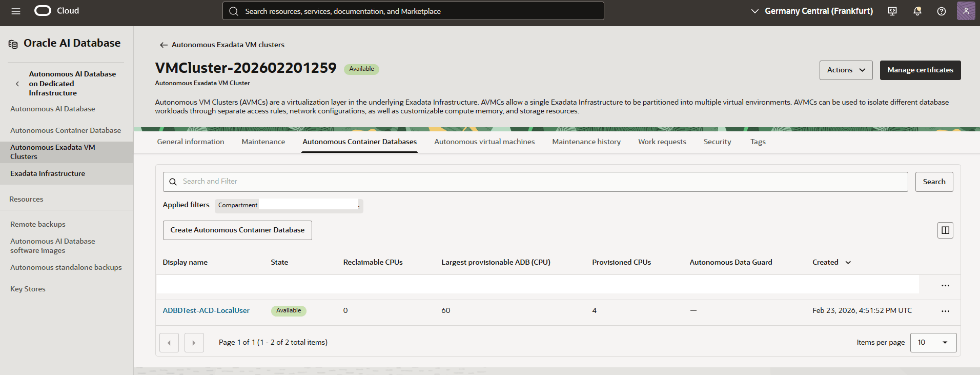Click the Reclaimable CPUs column header

click(x=373, y=262)
